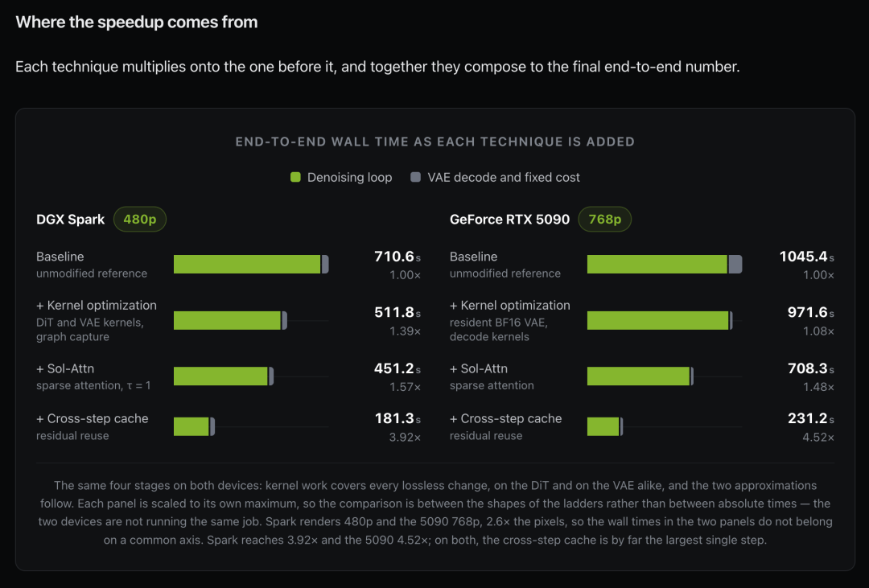Screen dimensions: 869x588
Task: Click the gray VAE decode legend swatch
Action: click(415, 177)
